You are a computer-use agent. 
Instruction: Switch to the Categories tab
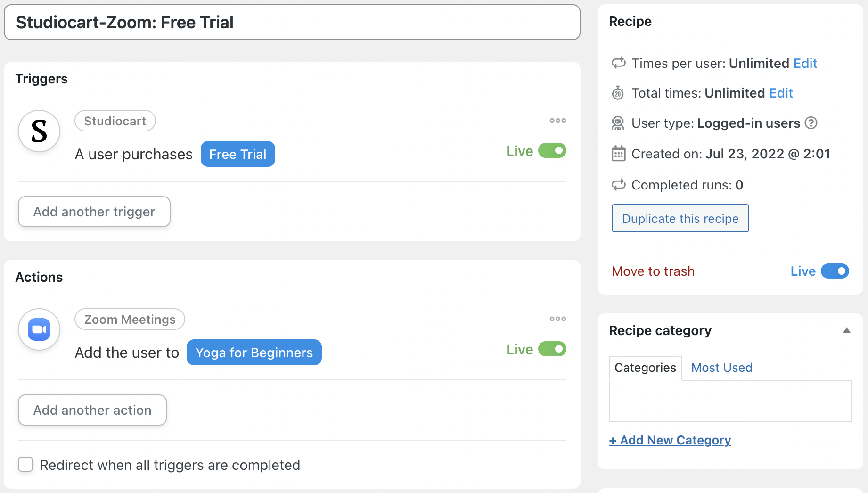(x=645, y=368)
